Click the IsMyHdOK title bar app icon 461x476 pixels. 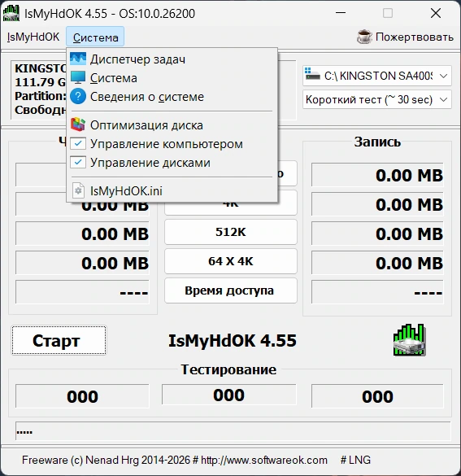[11, 13]
